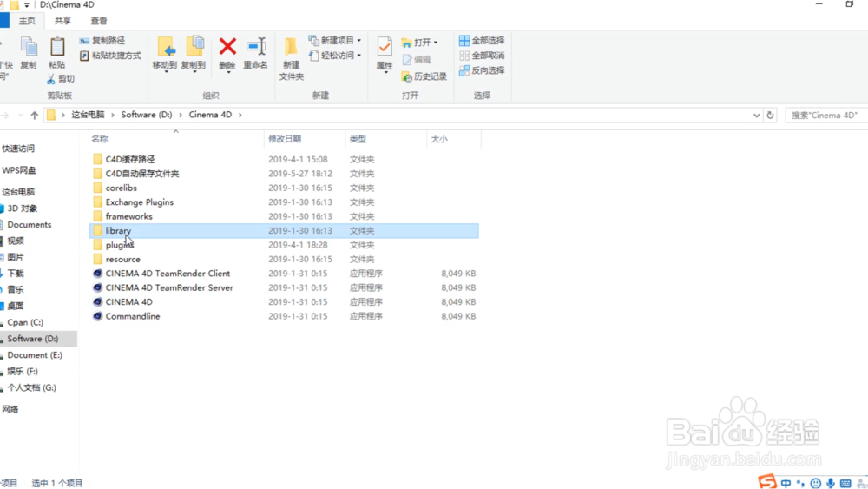The width and height of the screenshot is (868, 489).
Task: Click the Up one level arrow
Action: 35,116
